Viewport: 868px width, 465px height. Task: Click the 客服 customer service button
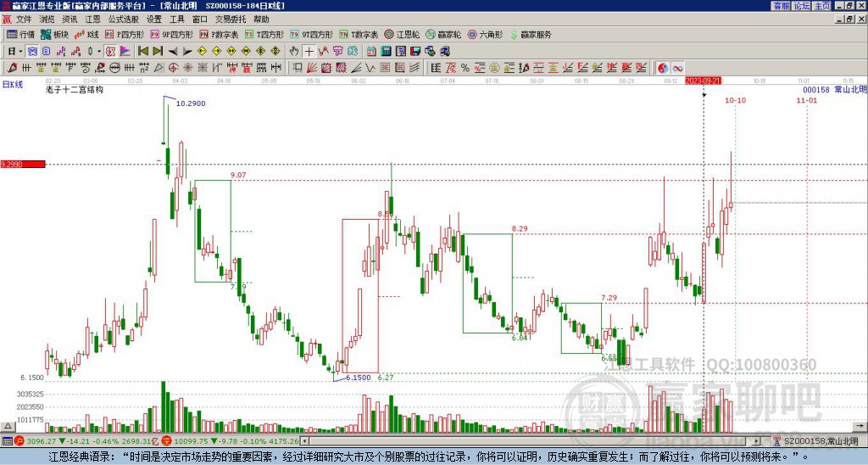(782, 6)
